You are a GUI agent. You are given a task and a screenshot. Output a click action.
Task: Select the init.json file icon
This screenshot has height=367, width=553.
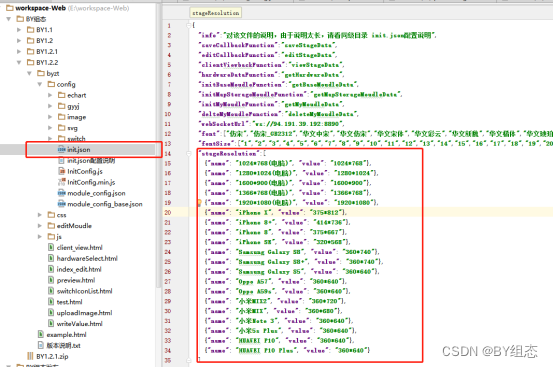coord(62,149)
